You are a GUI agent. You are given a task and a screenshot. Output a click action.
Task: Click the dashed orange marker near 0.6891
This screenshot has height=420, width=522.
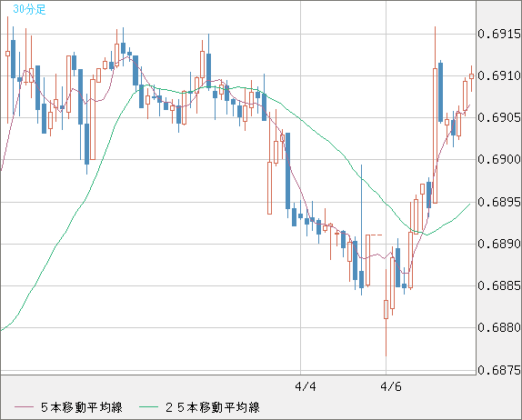coord(376,235)
